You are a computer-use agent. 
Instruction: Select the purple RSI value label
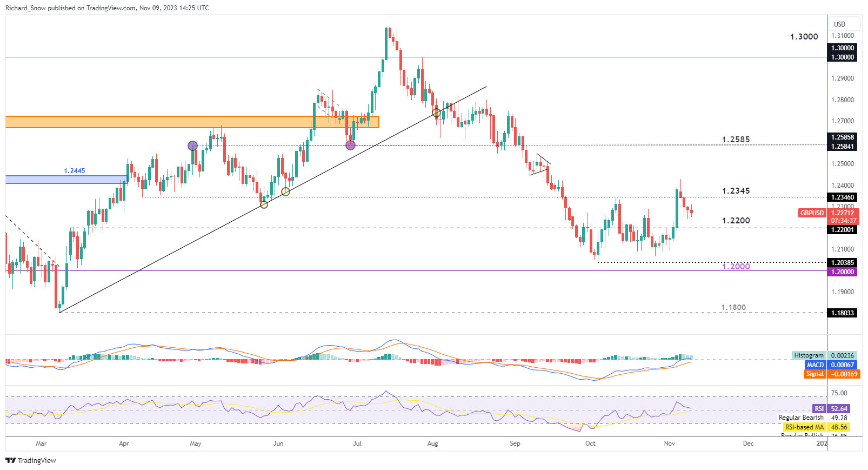tap(819, 409)
